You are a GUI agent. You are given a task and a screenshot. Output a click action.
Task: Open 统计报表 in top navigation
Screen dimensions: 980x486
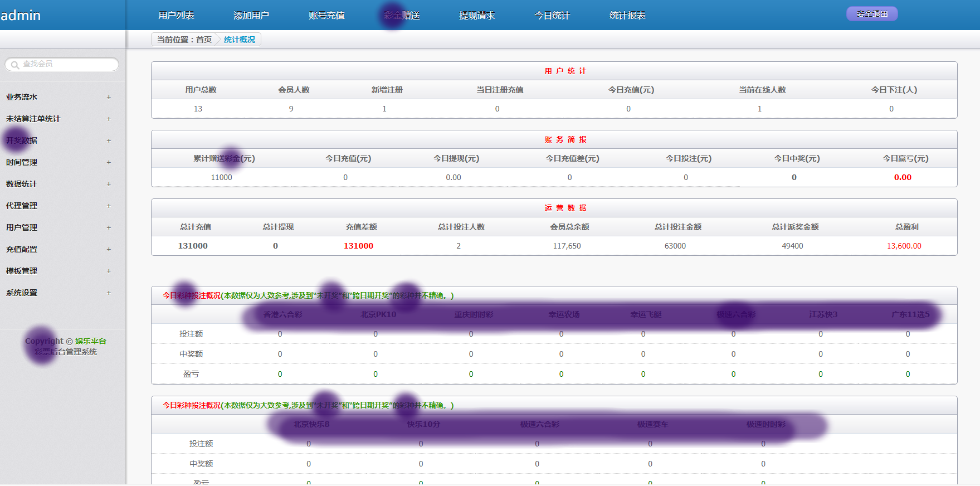pyautogui.click(x=627, y=16)
